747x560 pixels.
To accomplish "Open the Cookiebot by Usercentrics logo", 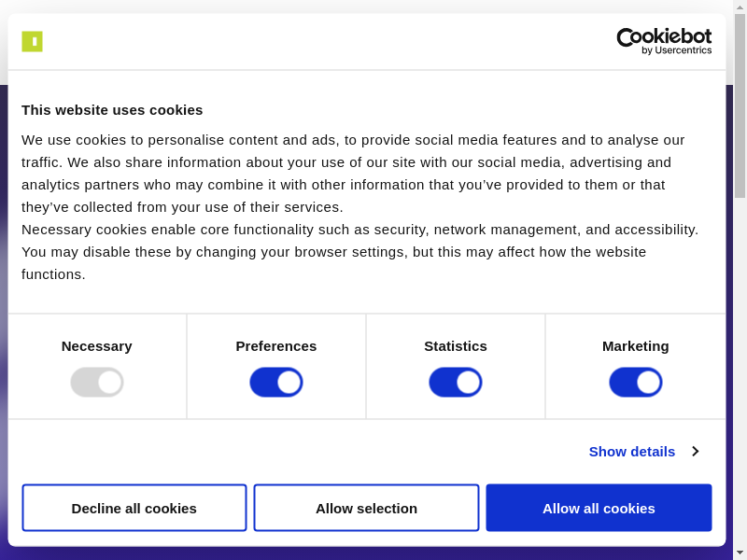I will (x=664, y=41).
